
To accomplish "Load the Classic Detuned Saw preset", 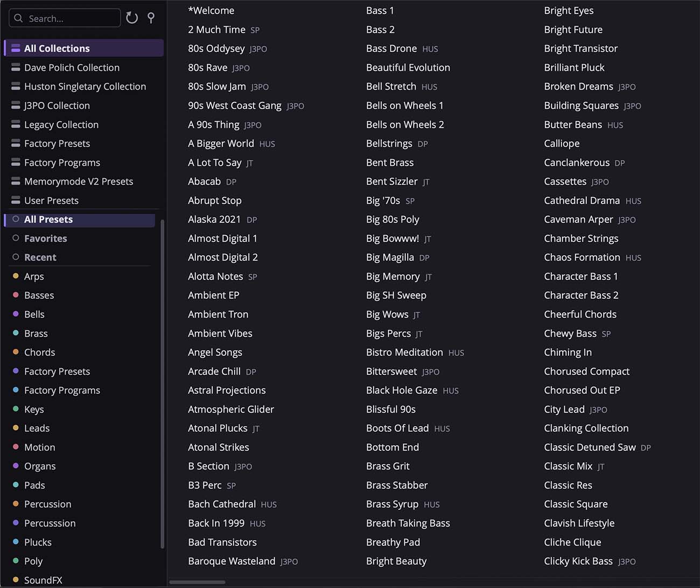I will pos(590,447).
